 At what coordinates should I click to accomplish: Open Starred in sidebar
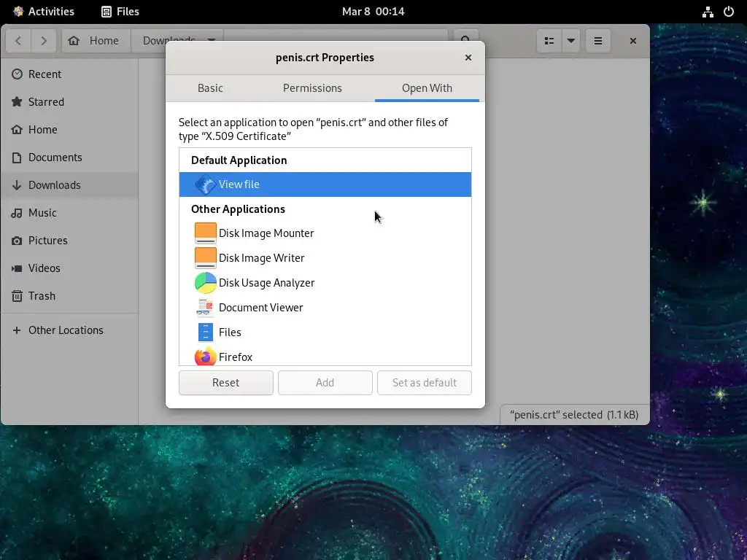(69, 102)
